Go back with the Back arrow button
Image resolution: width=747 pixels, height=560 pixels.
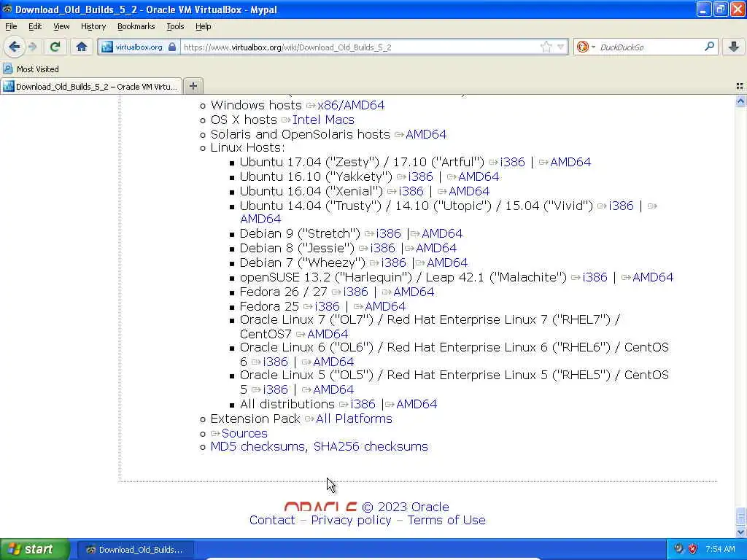click(15, 47)
